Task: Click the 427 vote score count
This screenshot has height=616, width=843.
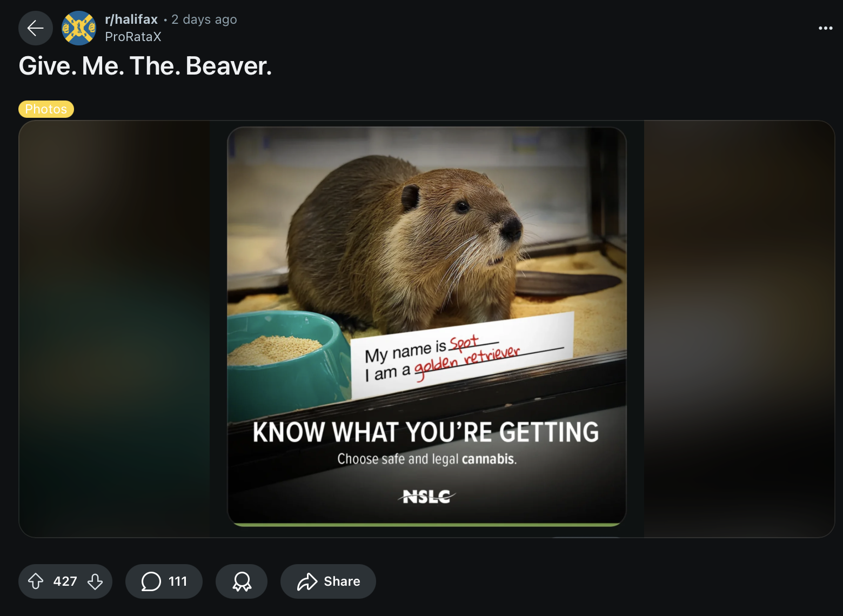Action: 65,581
